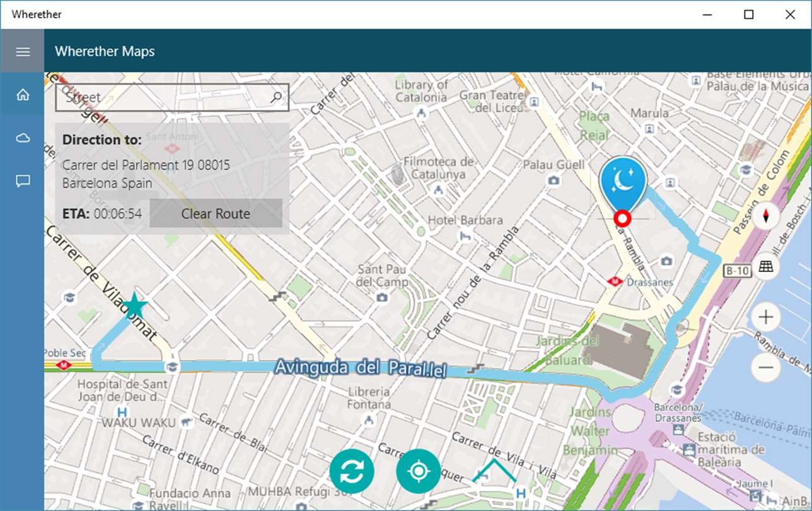Open the hamburger navigation menu
This screenshot has height=511, width=812.
pos(23,52)
